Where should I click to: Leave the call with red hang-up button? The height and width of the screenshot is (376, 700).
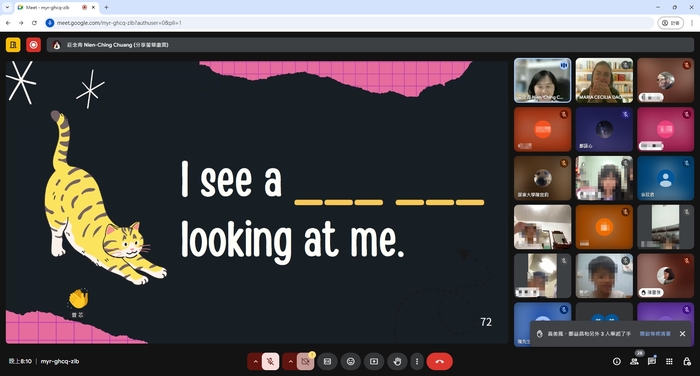pyautogui.click(x=440, y=361)
